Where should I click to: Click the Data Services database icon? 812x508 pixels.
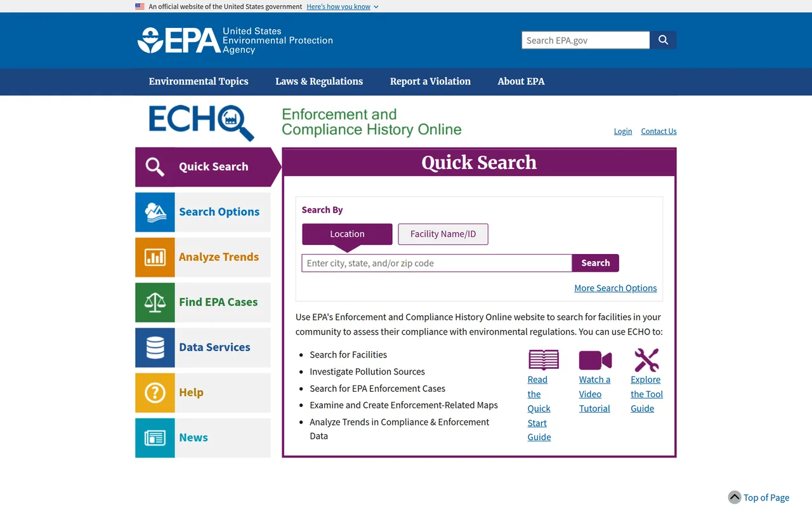coord(155,347)
